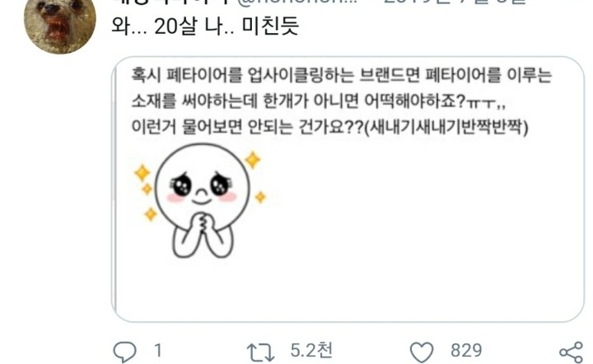
Task: Retweet using the retweet arrows icon
Action: pos(260,352)
